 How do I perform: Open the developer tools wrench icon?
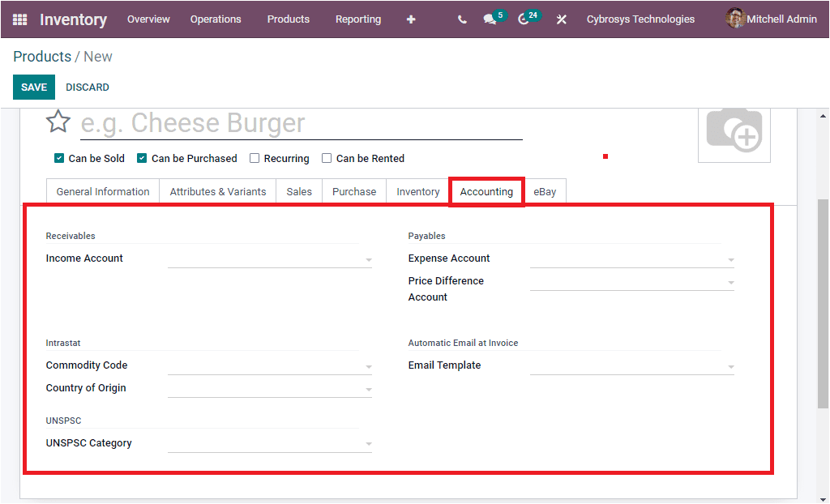tap(561, 19)
